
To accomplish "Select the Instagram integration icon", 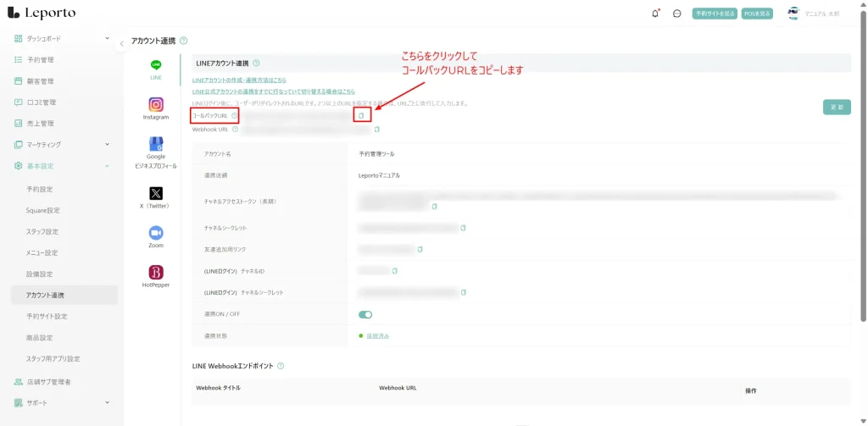I will [x=156, y=104].
